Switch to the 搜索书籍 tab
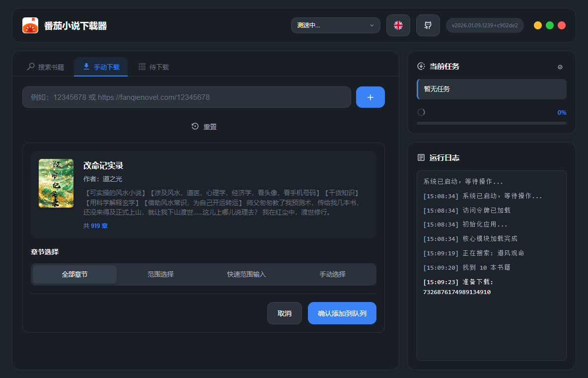This screenshot has width=588, height=378. (x=45, y=67)
